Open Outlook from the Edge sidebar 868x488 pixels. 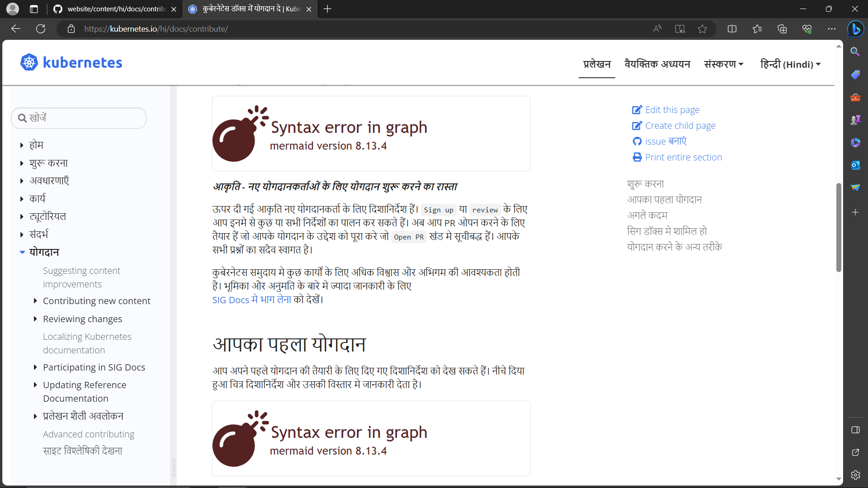pyautogui.click(x=855, y=165)
